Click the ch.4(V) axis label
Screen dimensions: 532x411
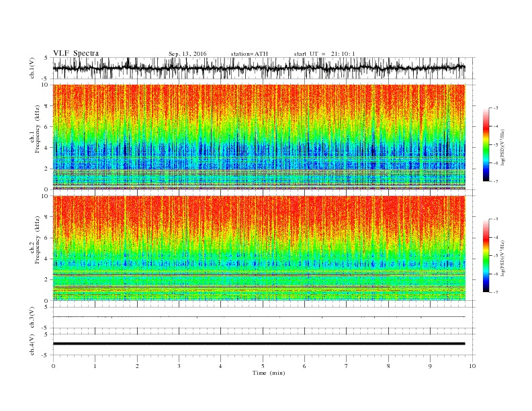click(32, 345)
